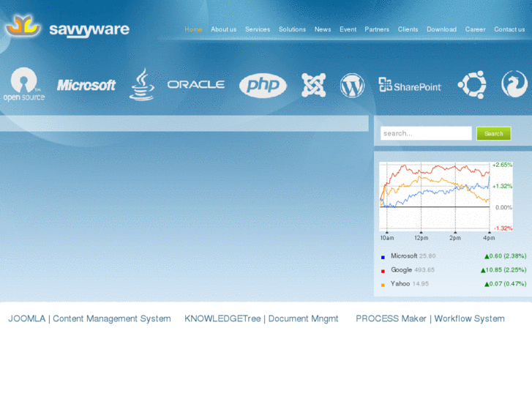Screen dimensions: 532x399
Task: Open KNOWLEDGETree Document Mngmt link
Action: tap(261, 319)
